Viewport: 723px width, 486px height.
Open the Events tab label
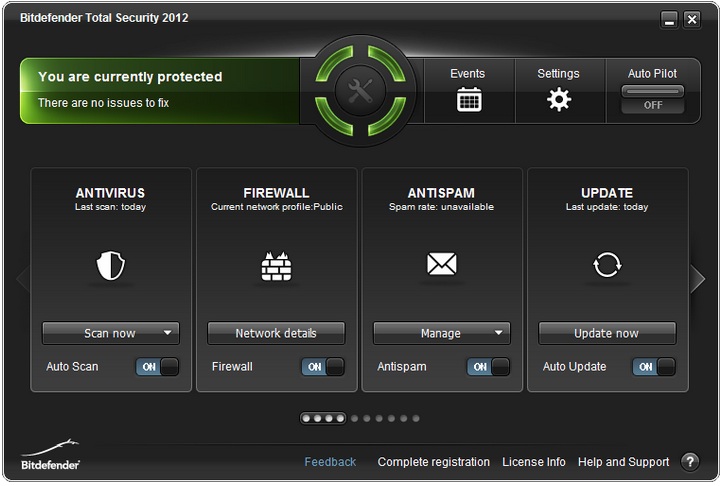[x=468, y=74]
